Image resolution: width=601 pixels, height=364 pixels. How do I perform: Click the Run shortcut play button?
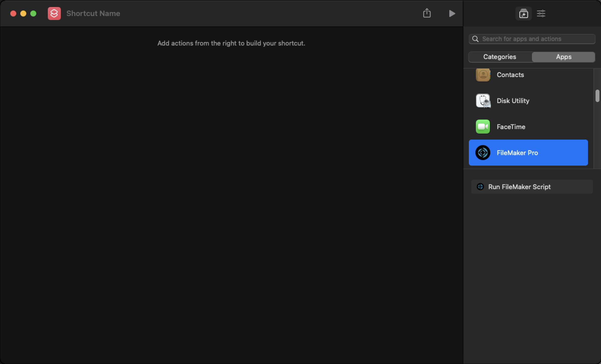click(452, 13)
